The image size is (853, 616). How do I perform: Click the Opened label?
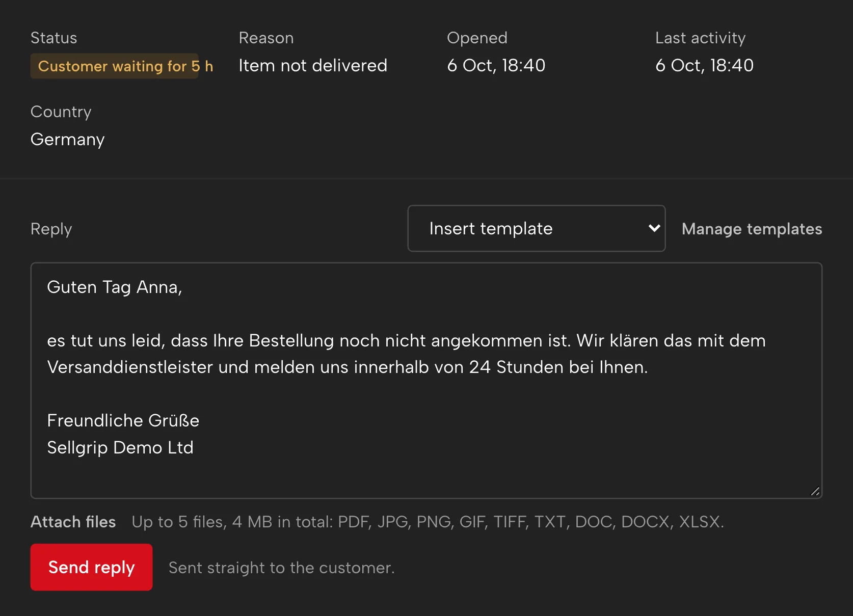pos(477,38)
